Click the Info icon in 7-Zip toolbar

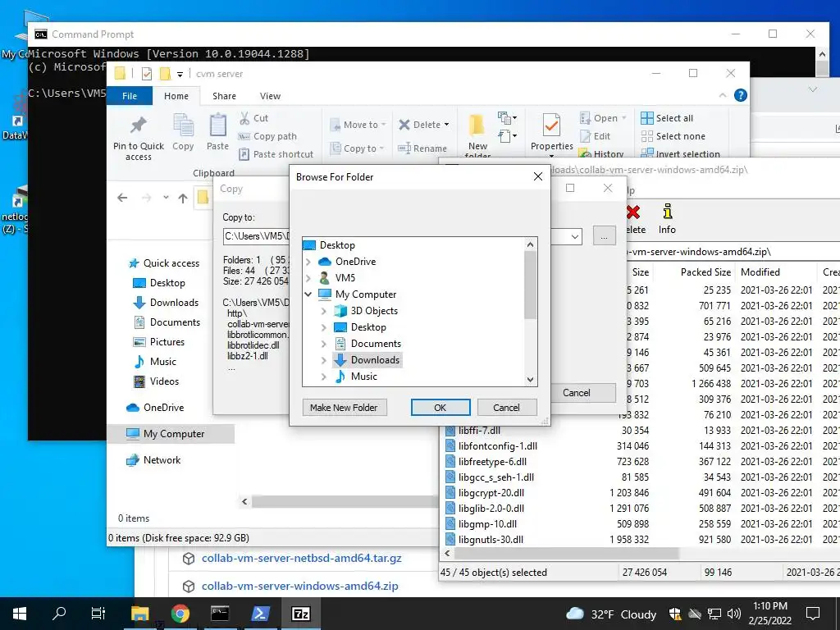point(667,218)
